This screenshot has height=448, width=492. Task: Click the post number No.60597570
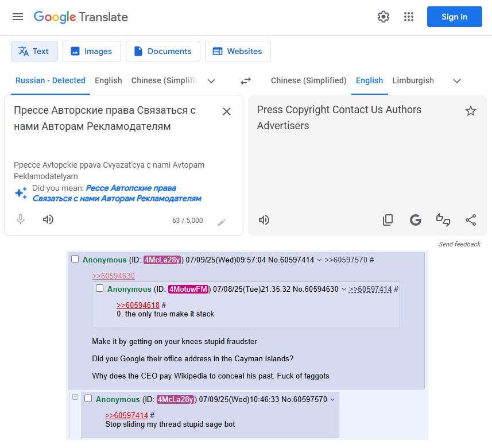(304, 399)
